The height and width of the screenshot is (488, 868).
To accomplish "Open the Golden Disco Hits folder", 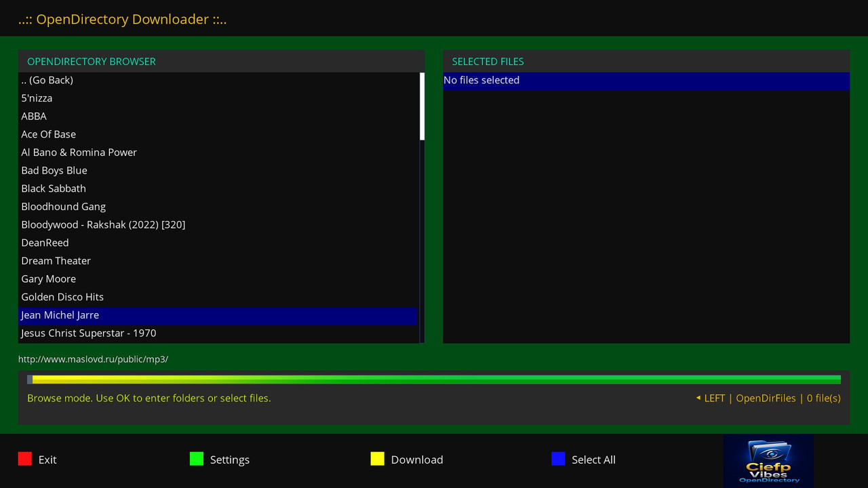I will 218,297.
